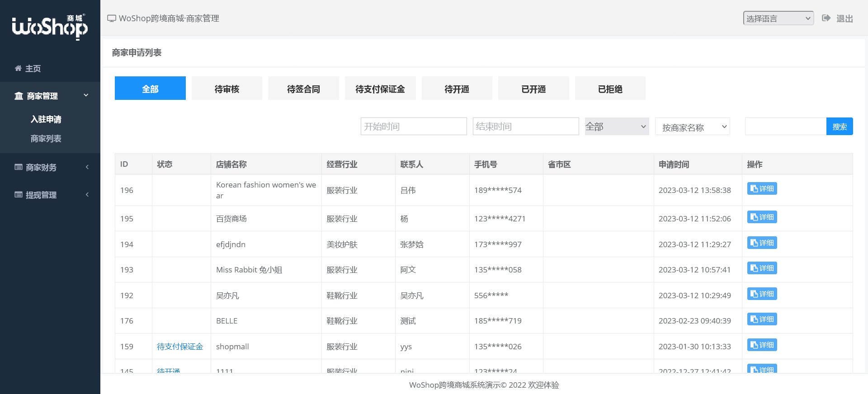Click the monitor icon in header
Viewport: 868px width, 394px height.
point(111,19)
